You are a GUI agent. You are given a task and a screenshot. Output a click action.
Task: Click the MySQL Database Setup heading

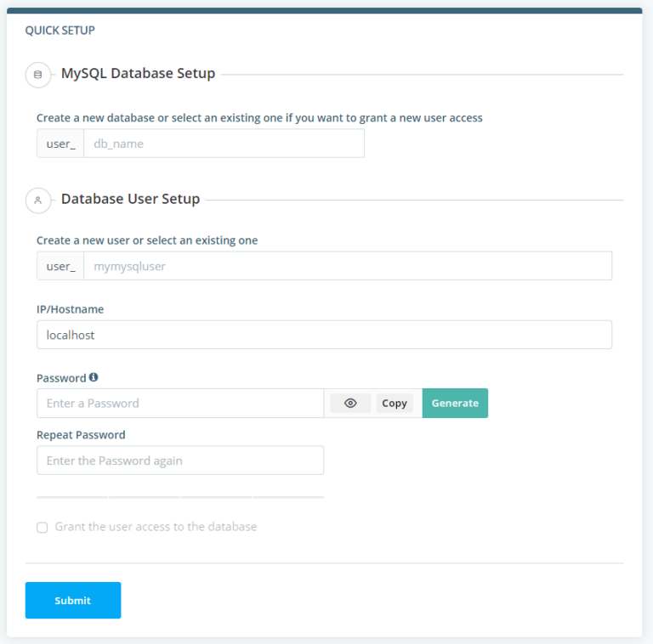(x=139, y=73)
